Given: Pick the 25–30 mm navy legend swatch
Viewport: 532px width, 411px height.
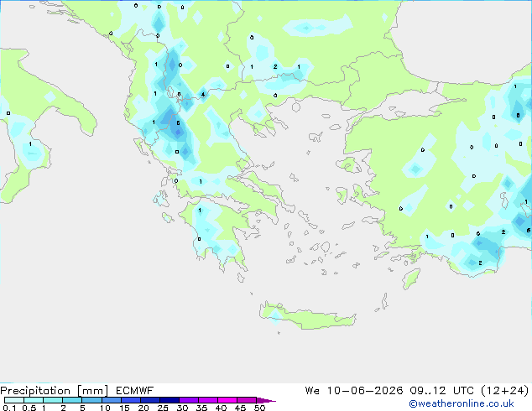Looking at the screenshot, I should 169,400.
